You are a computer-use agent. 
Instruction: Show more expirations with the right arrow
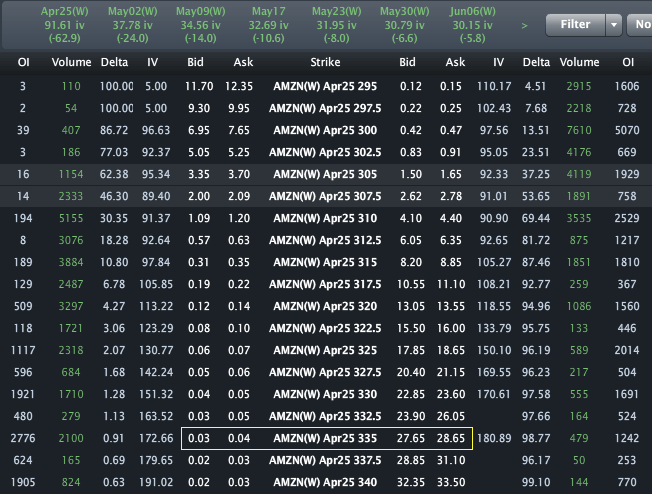[524, 26]
